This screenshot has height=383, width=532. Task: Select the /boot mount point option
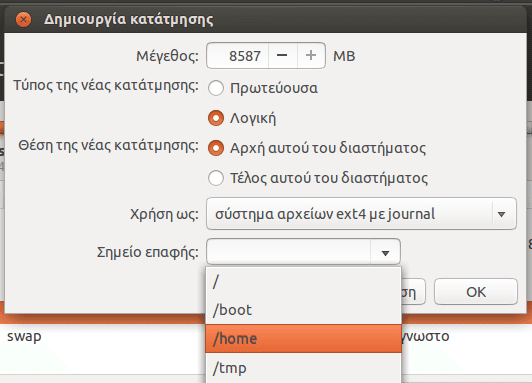pos(304,310)
